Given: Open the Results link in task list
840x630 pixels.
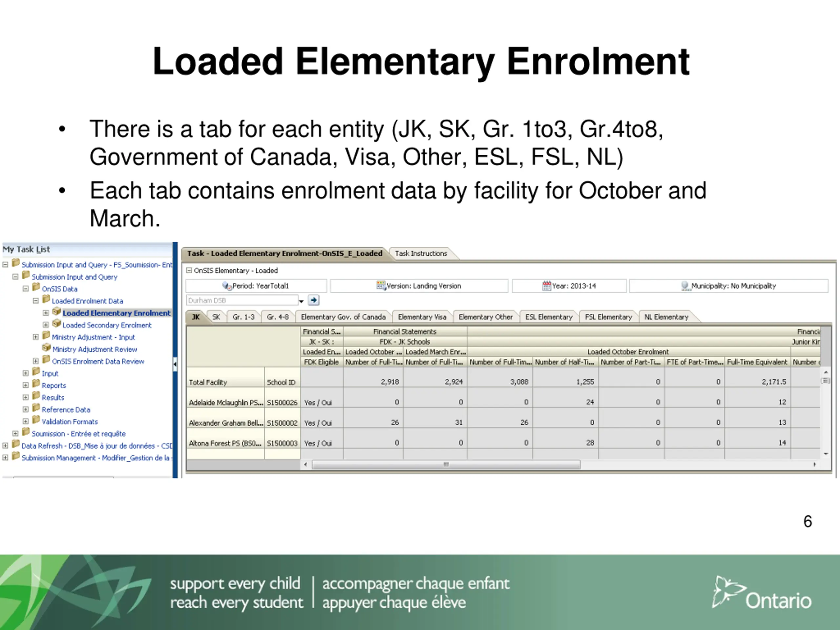Looking at the screenshot, I should (x=53, y=397).
